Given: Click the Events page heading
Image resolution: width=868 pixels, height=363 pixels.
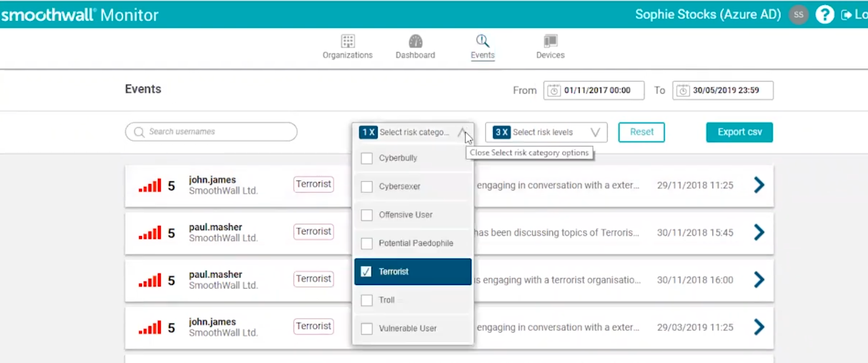Looking at the screenshot, I should point(143,89).
